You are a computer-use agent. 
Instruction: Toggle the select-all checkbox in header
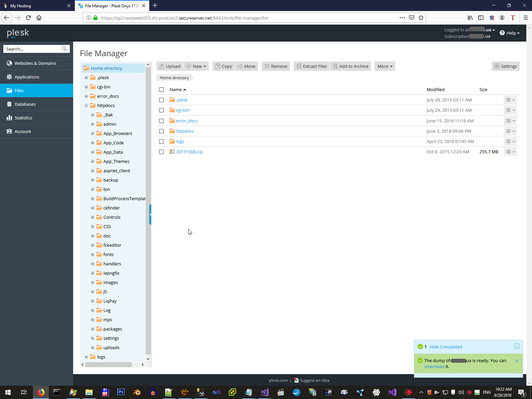point(162,89)
